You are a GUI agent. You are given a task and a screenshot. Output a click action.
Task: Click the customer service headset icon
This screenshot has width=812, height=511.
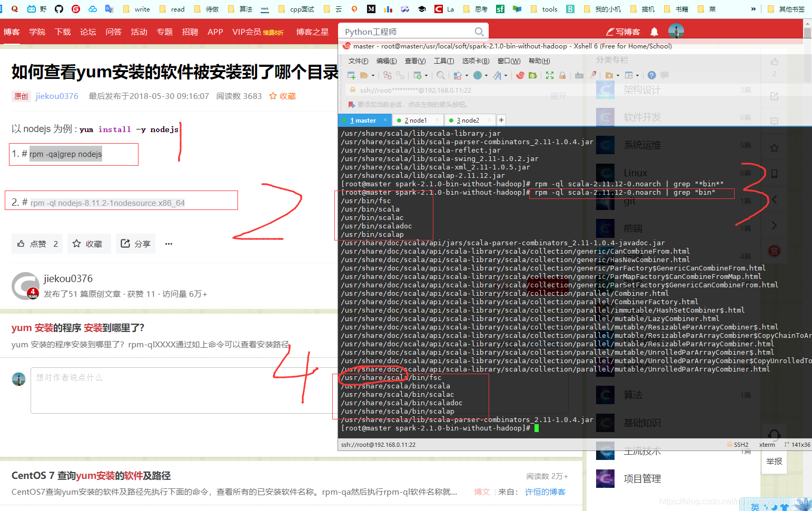774,435
